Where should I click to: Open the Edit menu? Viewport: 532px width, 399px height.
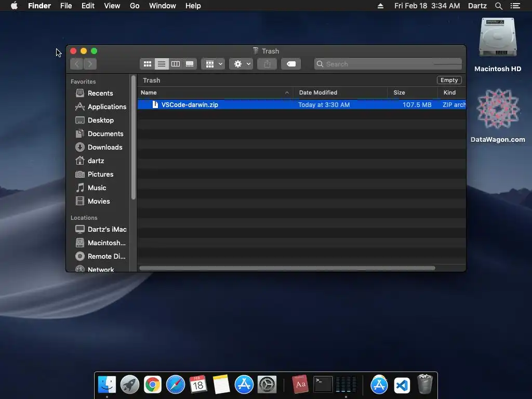click(x=88, y=6)
